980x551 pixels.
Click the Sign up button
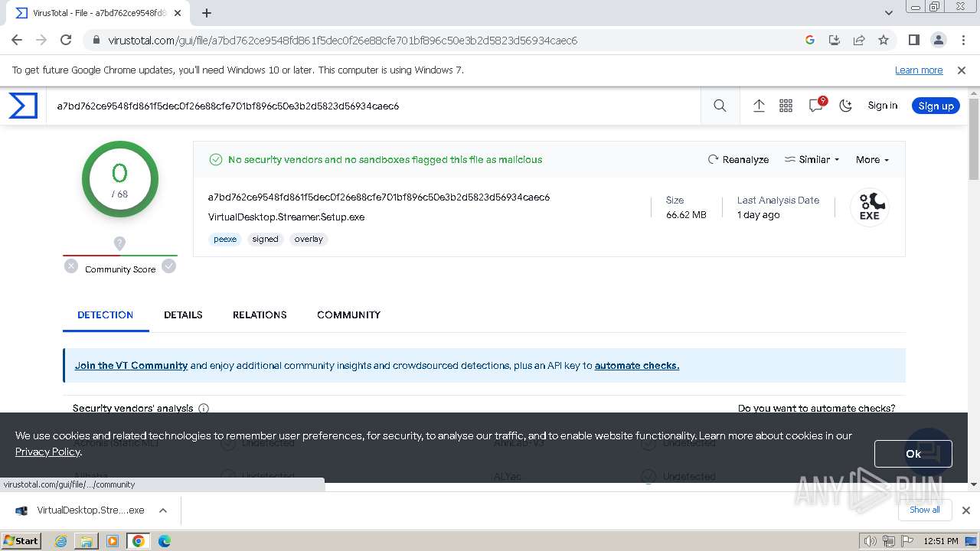[936, 106]
